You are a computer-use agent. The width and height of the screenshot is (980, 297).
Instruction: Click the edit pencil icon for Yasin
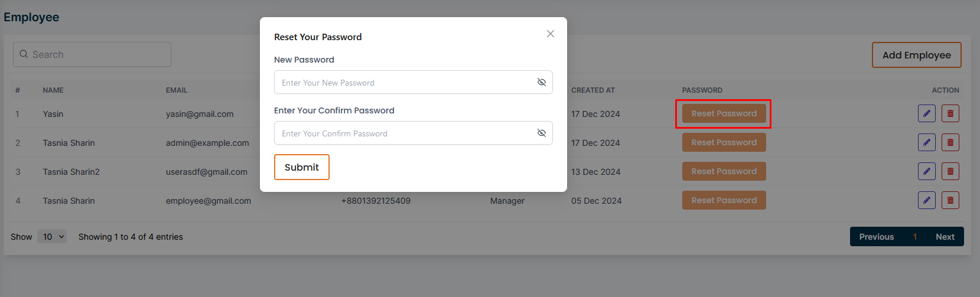(x=926, y=113)
